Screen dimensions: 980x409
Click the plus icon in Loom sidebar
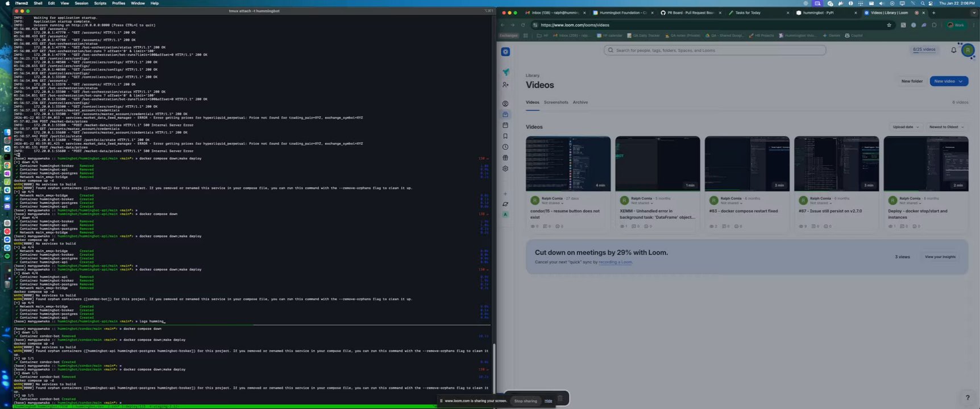pos(505,194)
